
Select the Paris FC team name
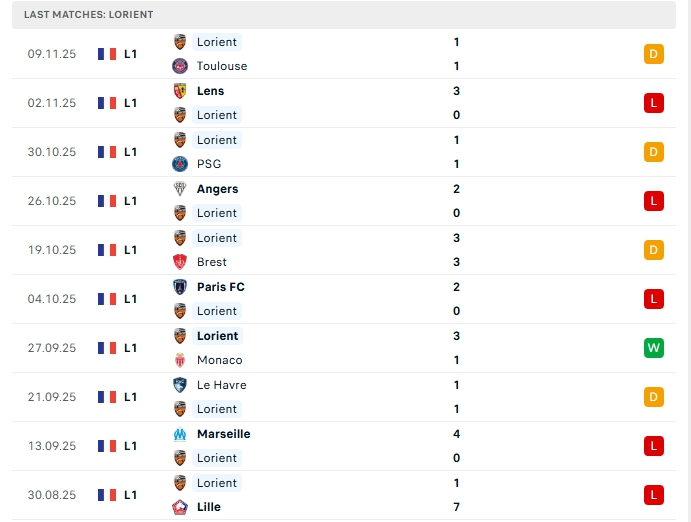point(220,287)
